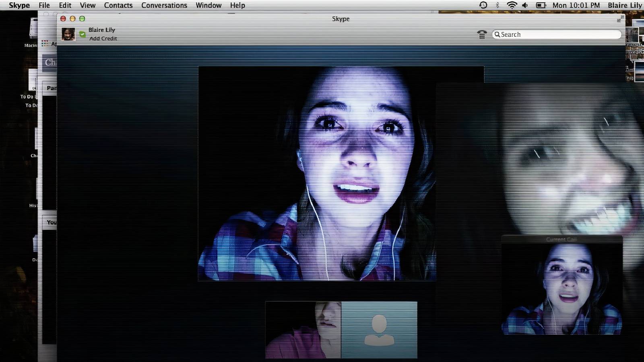Click the green zoom window button
The width and height of the screenshot is (644, 362).
point(82,19)
